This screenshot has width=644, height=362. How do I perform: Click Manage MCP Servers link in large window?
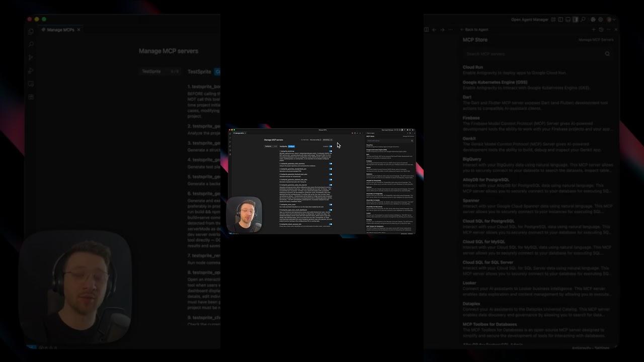click(x=596, y=40)
